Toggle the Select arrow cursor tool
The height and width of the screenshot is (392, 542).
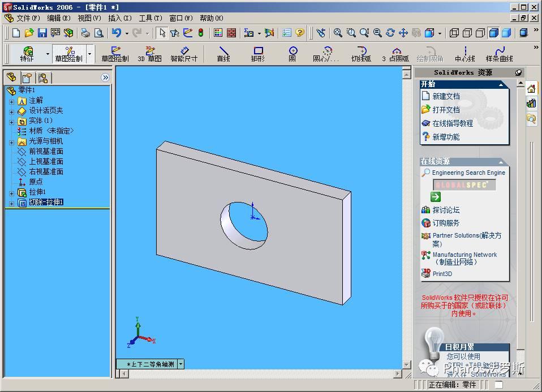click(x=162, y=33)
